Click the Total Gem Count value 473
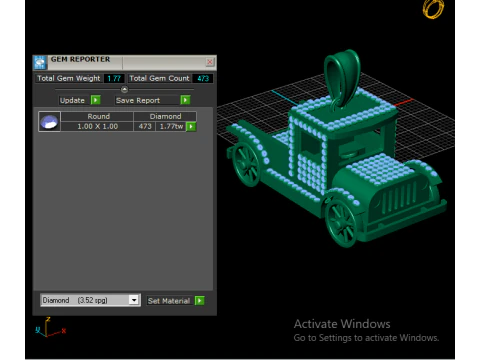 point(203,78)
